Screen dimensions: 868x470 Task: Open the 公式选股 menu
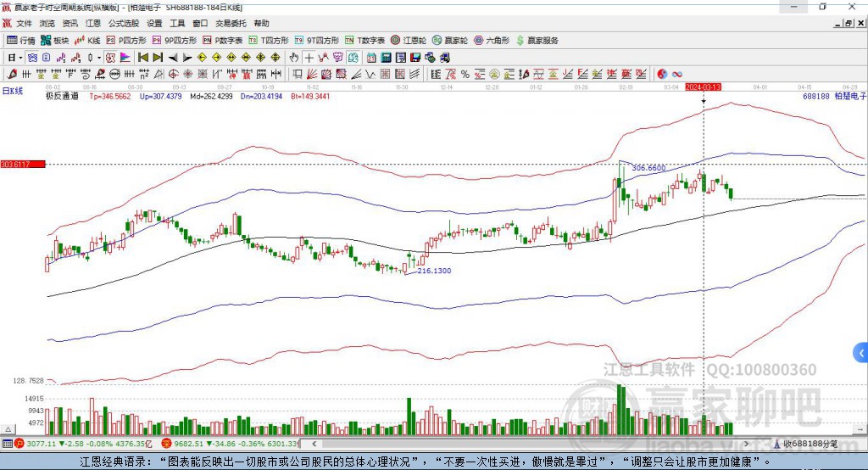click(124, 23)
